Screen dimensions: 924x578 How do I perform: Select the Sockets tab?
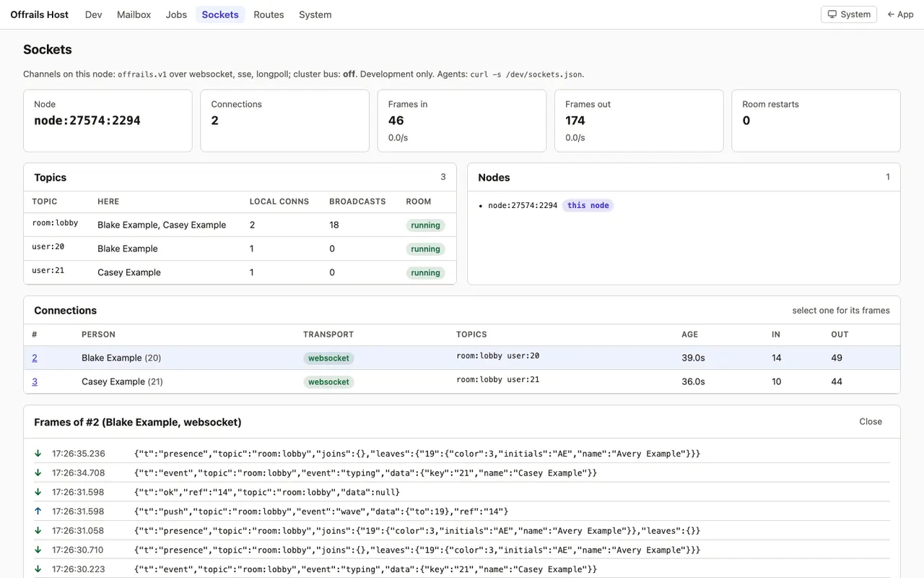coord(220,14)
